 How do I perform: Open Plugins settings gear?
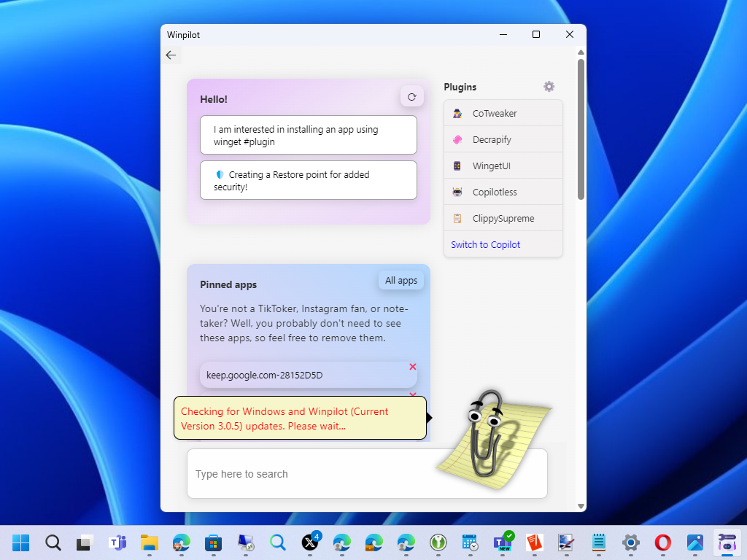point(549,87)
